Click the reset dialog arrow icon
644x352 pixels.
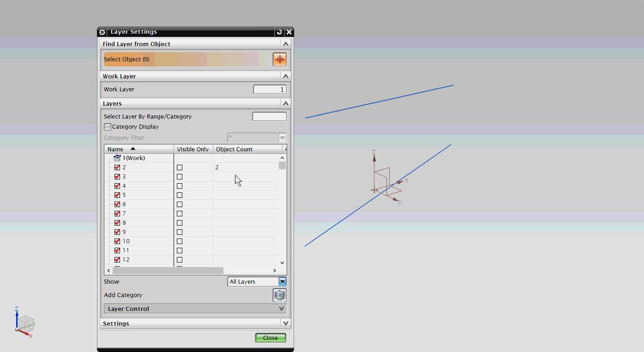279,32
